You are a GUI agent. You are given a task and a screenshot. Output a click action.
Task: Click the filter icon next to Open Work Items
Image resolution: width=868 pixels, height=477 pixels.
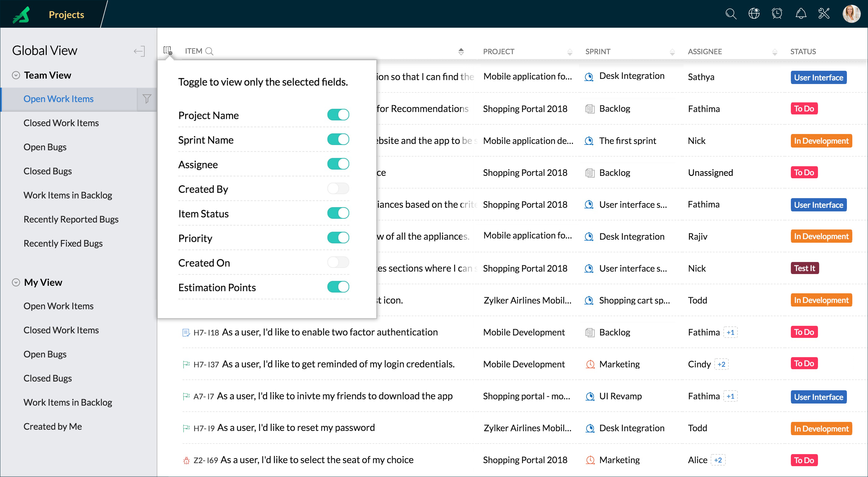[147, 98]
